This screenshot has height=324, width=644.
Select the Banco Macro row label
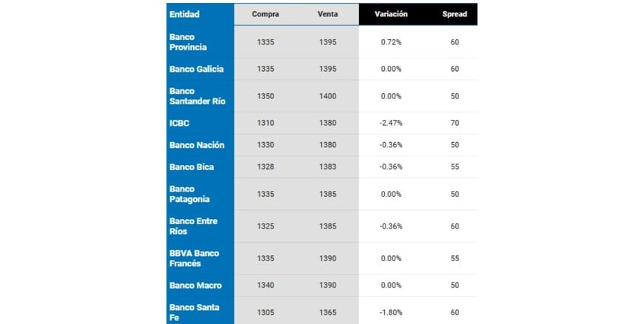click(x=195, y=286)
